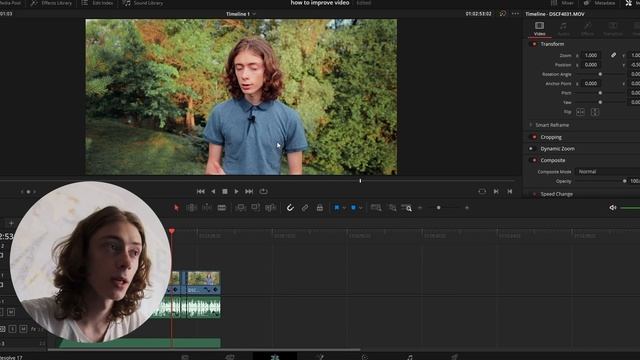The image size is (640, 360).
Task: Toggle the Cropping enable dot
Action: tap(534, 137)
